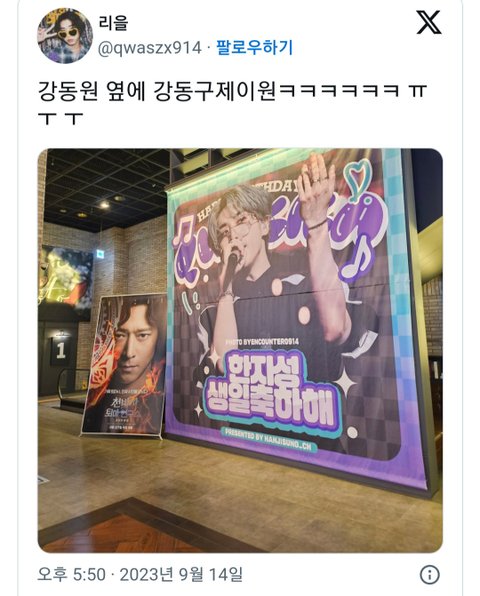Click the 팔로우하기 follow link

(254, 48)
